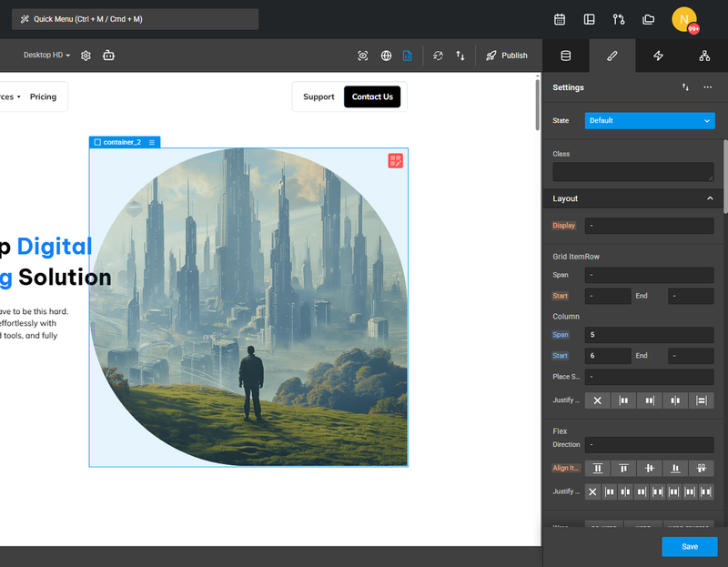Viewport: 728px width, 567px height.
Task: Click the Column Span input field
Action: (x=649, y=335)
